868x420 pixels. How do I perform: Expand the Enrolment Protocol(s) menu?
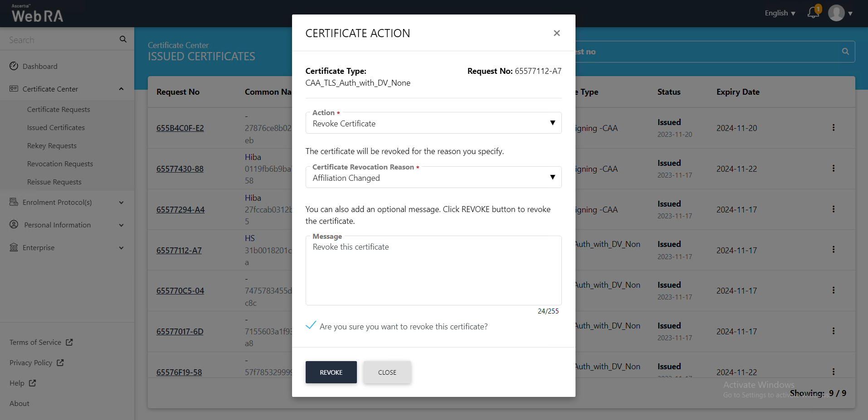pyautogui.click(x=121, y=203)
